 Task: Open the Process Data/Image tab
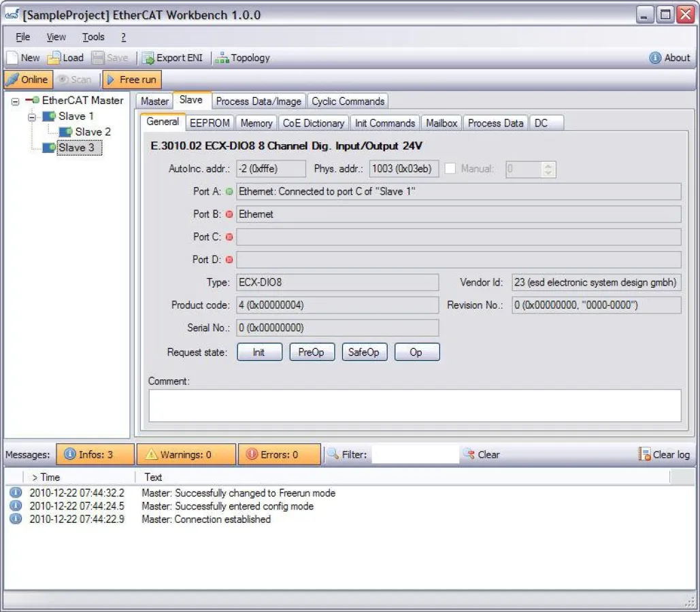pyautogui.click(x=259, y=100)
